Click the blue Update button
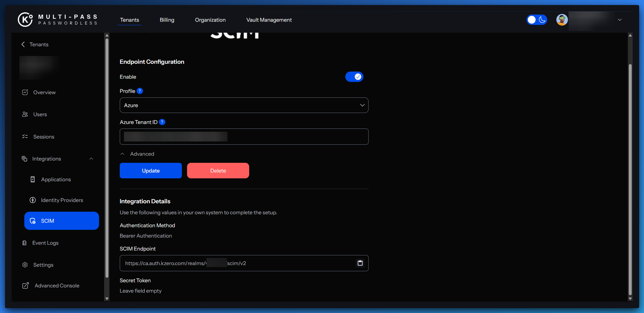The image size is (644, 313). (x=150, y=171)
